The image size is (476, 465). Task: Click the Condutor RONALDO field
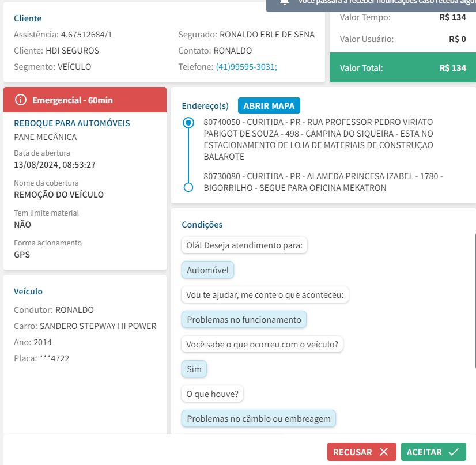tap(54, 310)
